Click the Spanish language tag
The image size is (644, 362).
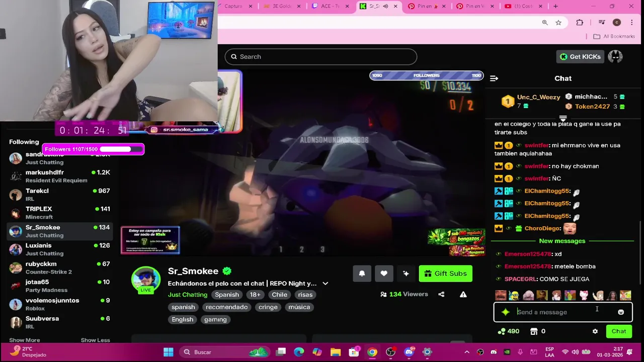(227, 295)
